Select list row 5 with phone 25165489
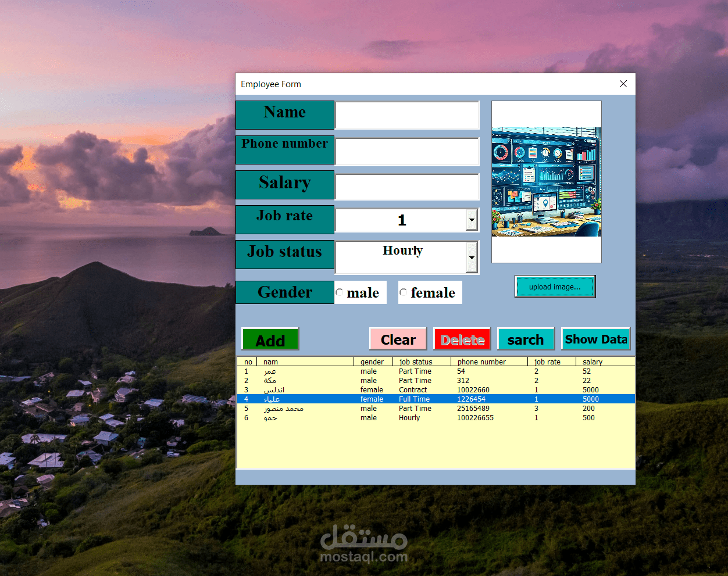This screenshot has width=728, height=576. pos(436,409)
